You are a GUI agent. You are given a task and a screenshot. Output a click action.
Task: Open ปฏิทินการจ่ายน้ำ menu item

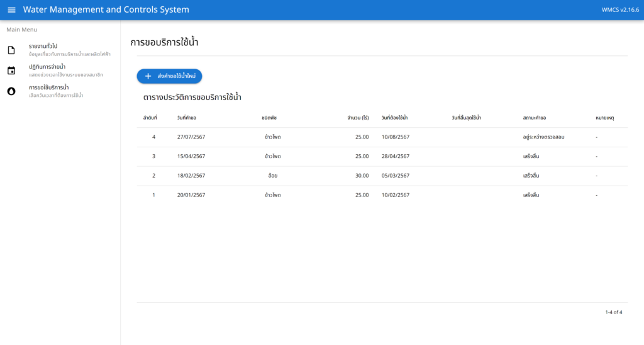pos(60,71)
